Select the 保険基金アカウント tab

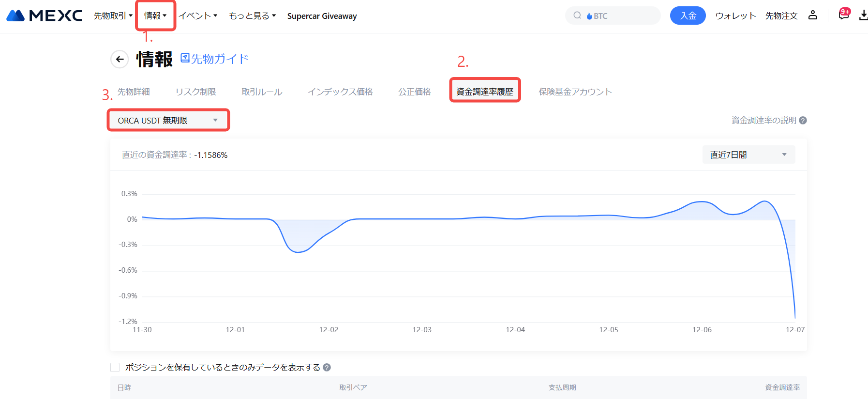575,92
